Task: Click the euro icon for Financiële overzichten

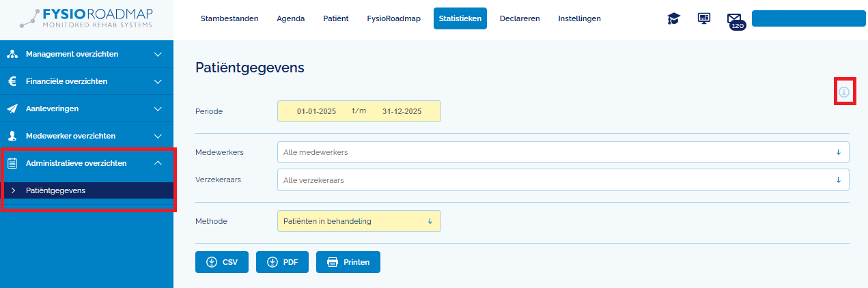Action: pos(12,81)
